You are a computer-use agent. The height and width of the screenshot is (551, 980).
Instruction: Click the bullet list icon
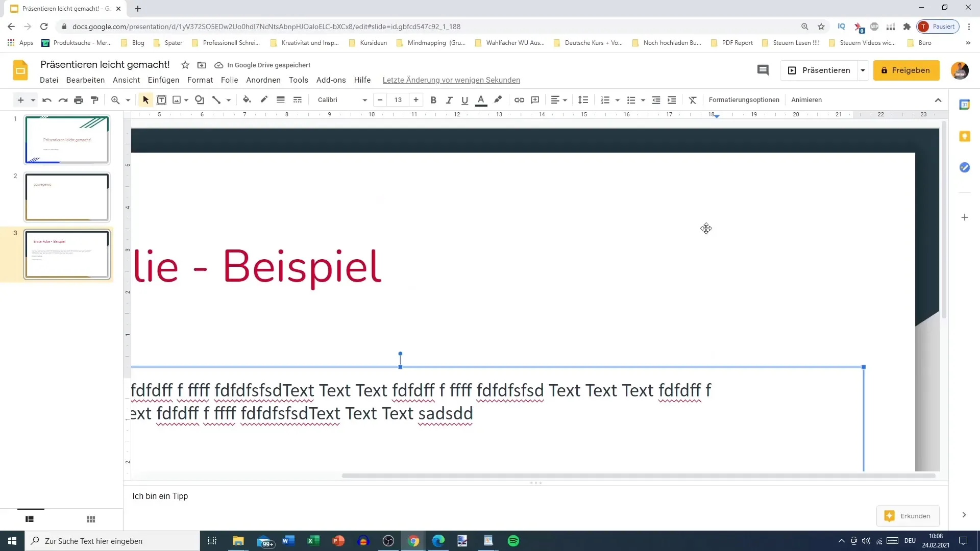coord(633,99)
